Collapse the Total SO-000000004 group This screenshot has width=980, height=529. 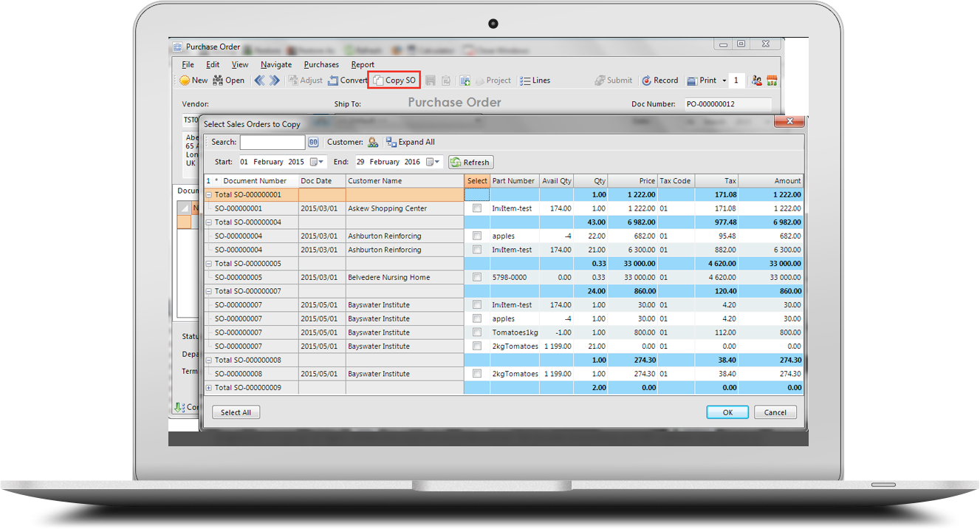pyautogui.click(x=209, y=222)
